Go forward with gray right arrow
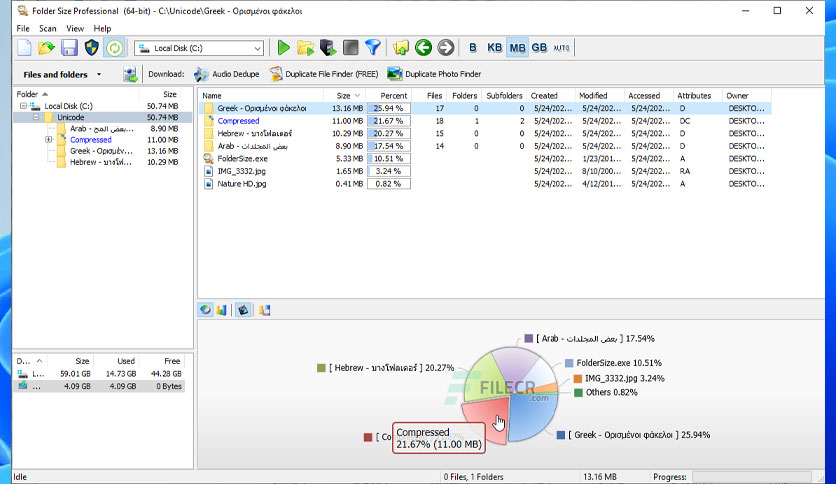This screenshot has height=484, width=836. click(x=446, y=48)
